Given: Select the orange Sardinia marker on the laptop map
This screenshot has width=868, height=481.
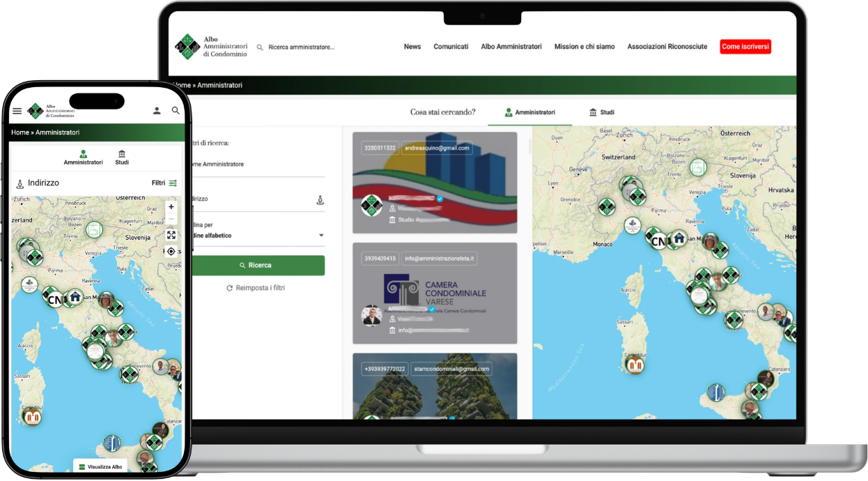Looking at the screenshot, I should click(635, 365).
